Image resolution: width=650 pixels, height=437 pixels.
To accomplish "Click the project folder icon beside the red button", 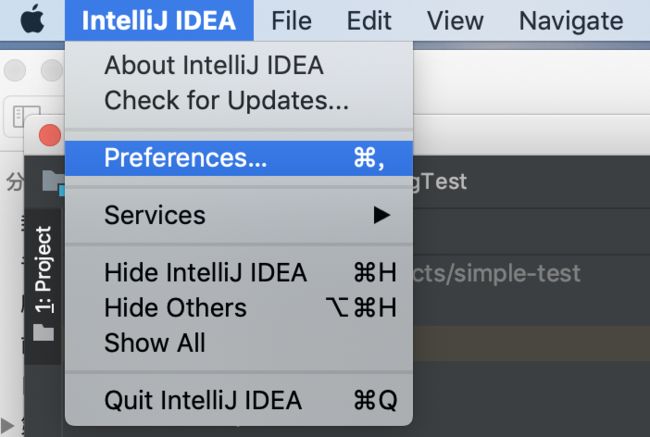I will (53, 182).
